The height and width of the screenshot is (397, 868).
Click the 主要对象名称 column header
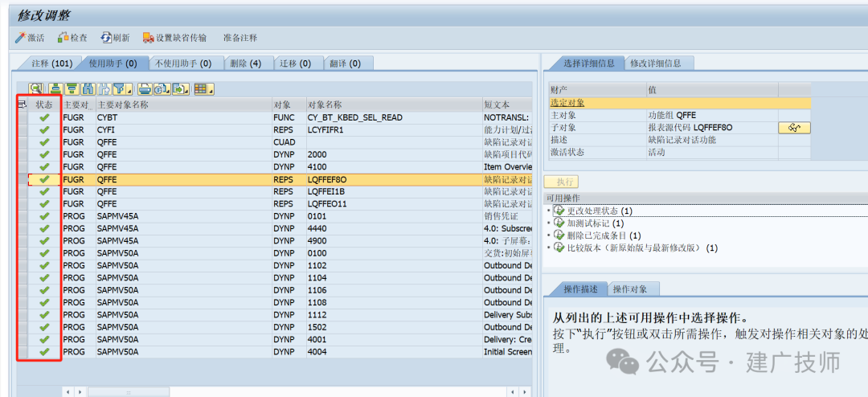tap(184, 104)
